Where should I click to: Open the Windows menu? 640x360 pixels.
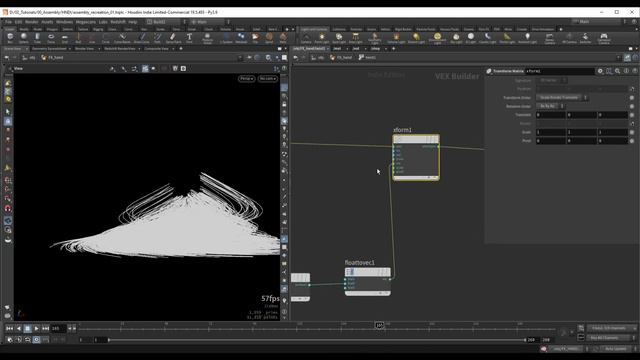(64, 22)
